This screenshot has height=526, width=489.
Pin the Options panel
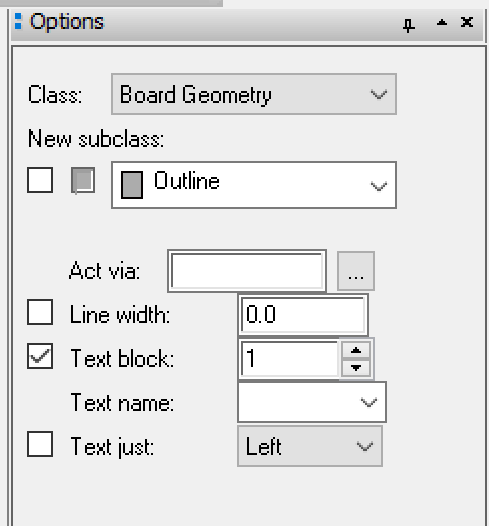click(409, 25)
